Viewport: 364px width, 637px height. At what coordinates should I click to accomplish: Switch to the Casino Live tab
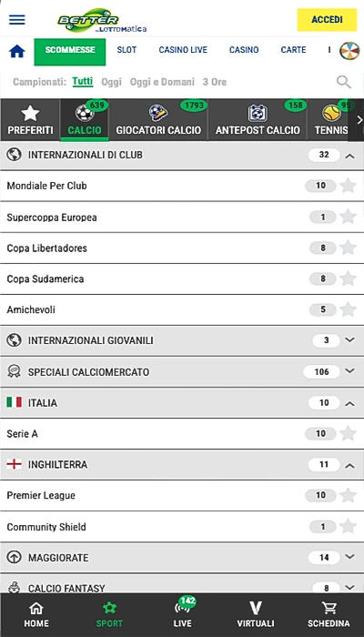[183, 50]
